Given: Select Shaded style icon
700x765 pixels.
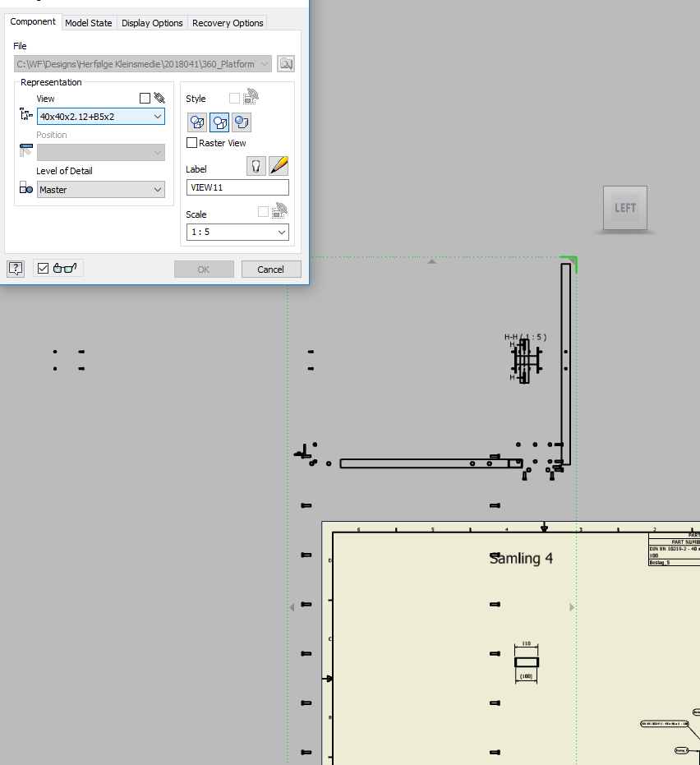Looking at the screenshot, I should click(x=242, y=122).
